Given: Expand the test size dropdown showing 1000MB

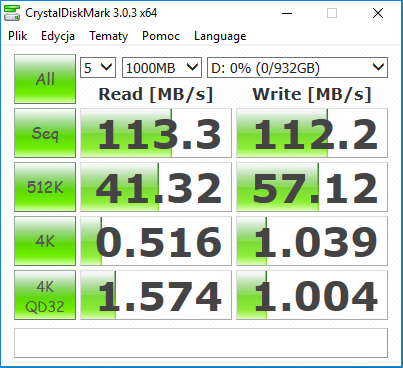Looking at the screenshot, I should click(162, 68).
